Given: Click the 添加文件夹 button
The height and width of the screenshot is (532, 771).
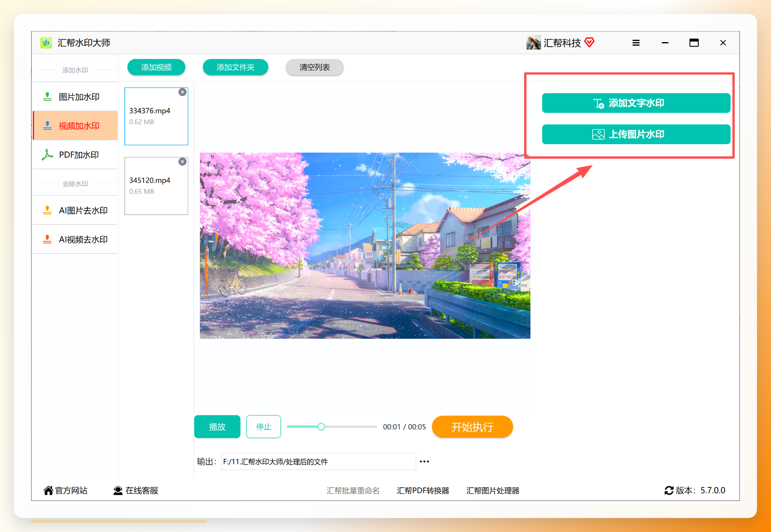Looking at the screenshot, I should pos(235,67).
